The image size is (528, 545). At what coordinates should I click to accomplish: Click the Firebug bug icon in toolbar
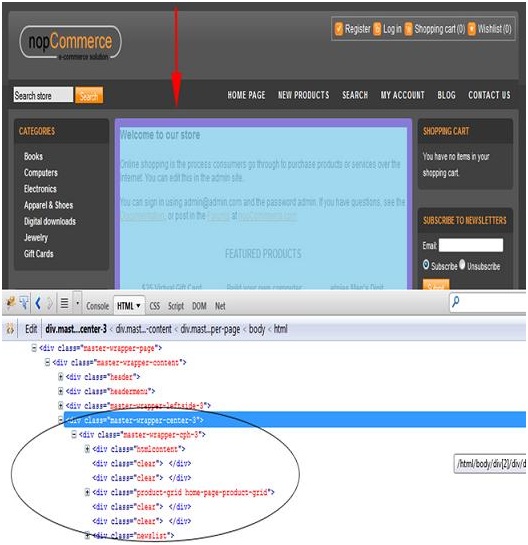11,303
